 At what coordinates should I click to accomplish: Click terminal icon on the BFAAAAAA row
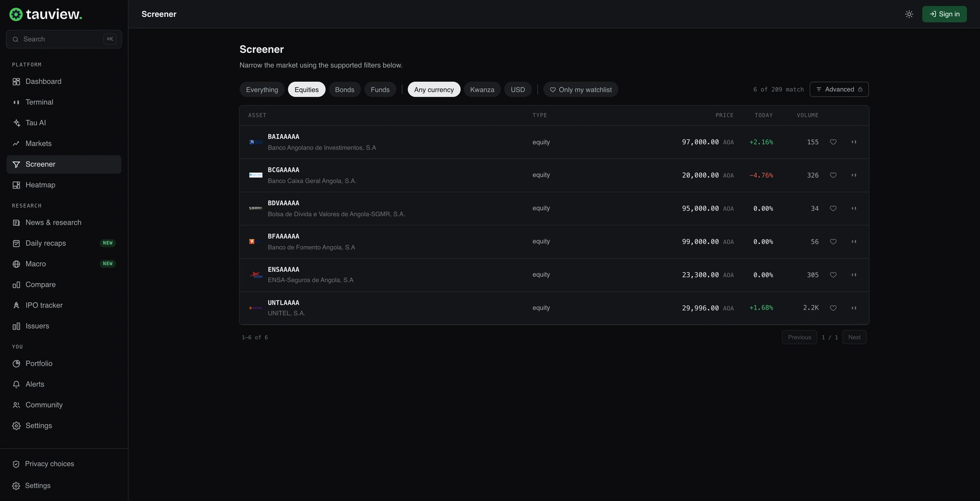point(854,242)
